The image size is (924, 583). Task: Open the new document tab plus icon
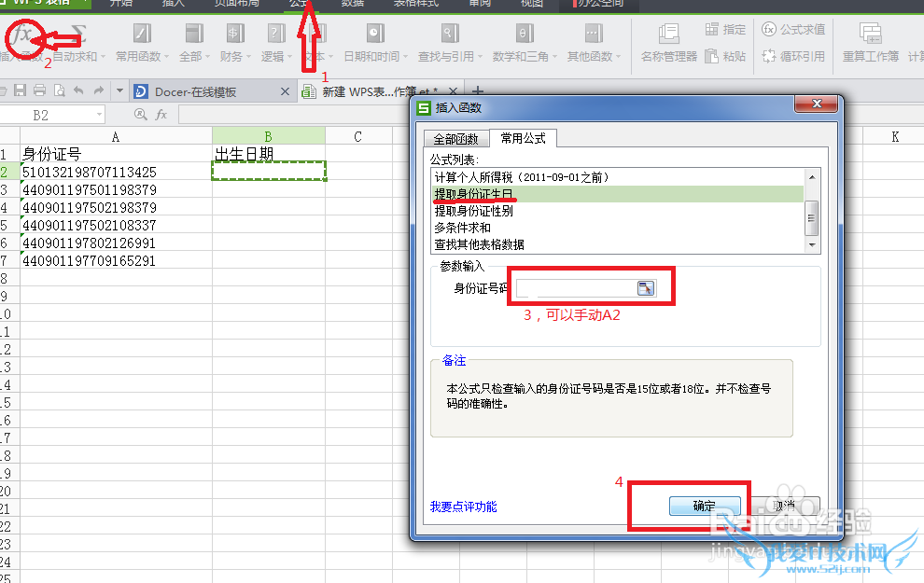click(477, 91)
